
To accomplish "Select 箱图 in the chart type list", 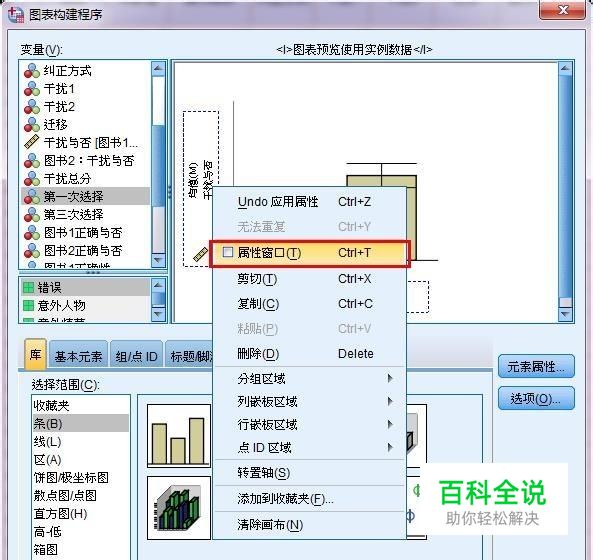I will point(80,549).
